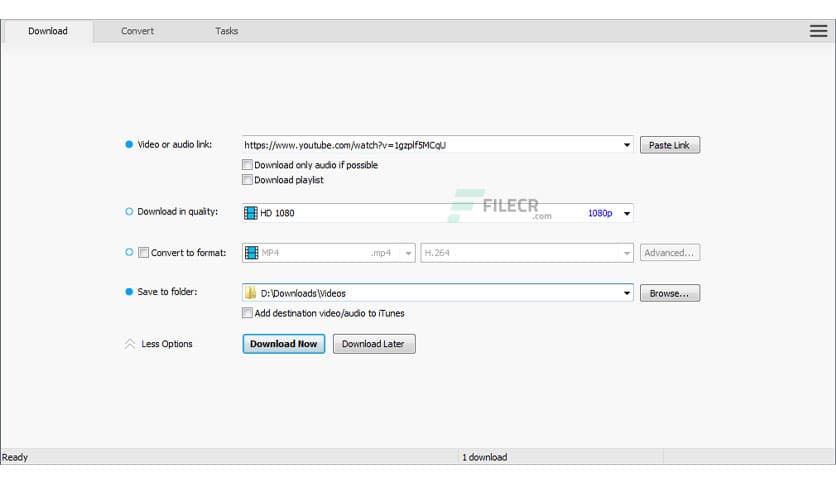Viewport: 836px width, 484px height.
Task: Open the quality dropdown arrow next to 1080p
Action: 626,213
